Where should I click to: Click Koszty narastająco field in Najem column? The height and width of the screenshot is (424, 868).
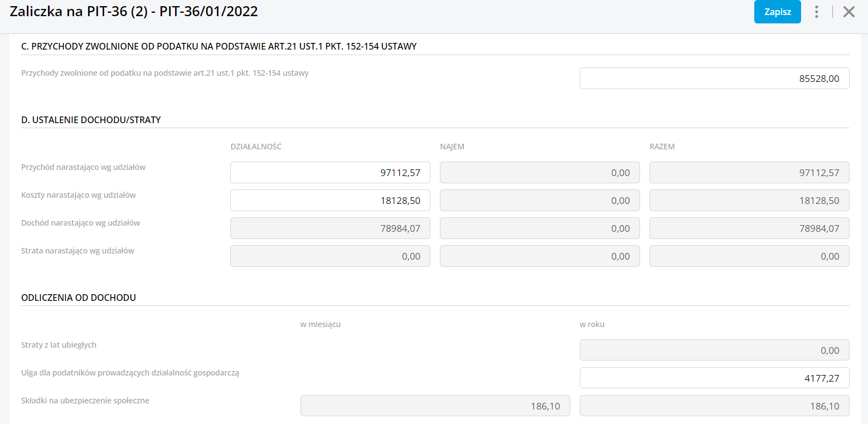click(540, 201)
